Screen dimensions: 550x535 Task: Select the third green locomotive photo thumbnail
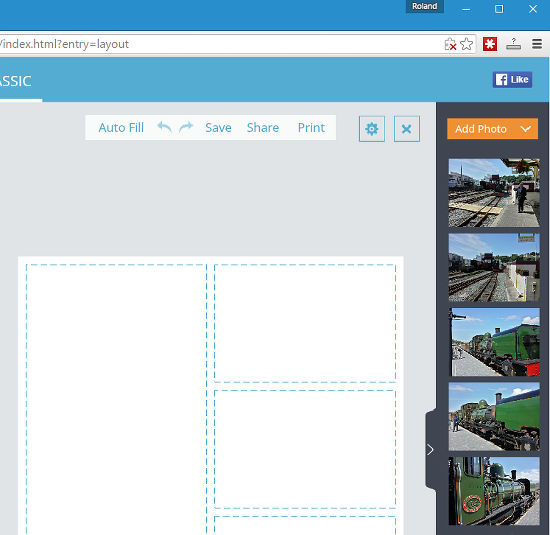[x=494, y=342]
